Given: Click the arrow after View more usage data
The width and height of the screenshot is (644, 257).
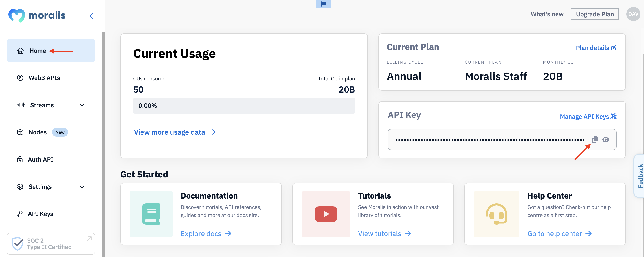Looking at the screenshot, I should pyautogui.click(x=212, y=132).
